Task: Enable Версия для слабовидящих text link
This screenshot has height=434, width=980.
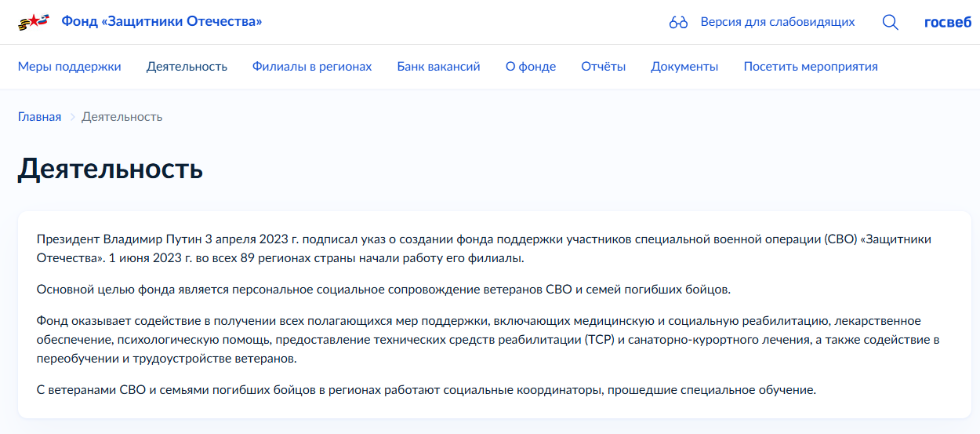Action: pyautogui.click(x=777, y=22)
